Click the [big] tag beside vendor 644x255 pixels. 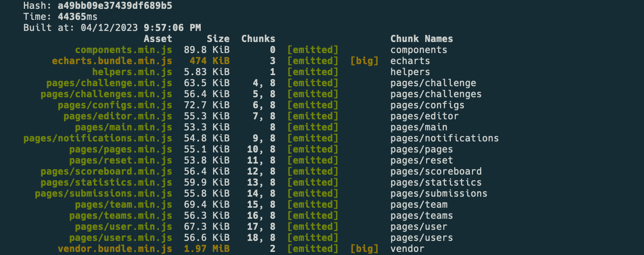364,249
